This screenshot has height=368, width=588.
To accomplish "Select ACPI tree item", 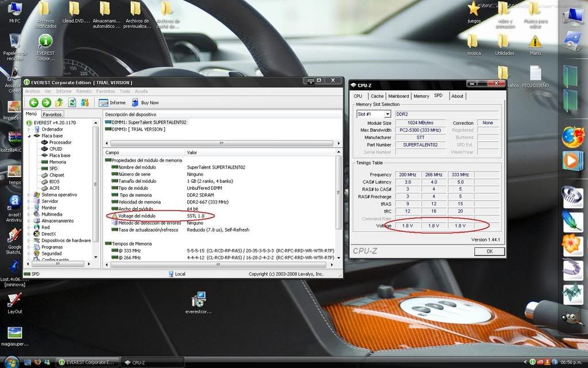I will coord(55,188).
